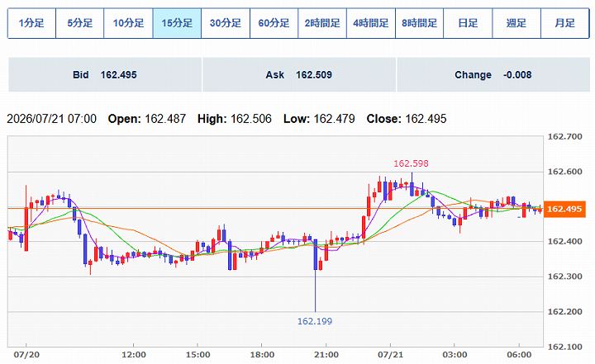Switch chart to 2時間足
This screenshot has width=595, height=364.
click(322, 23)
